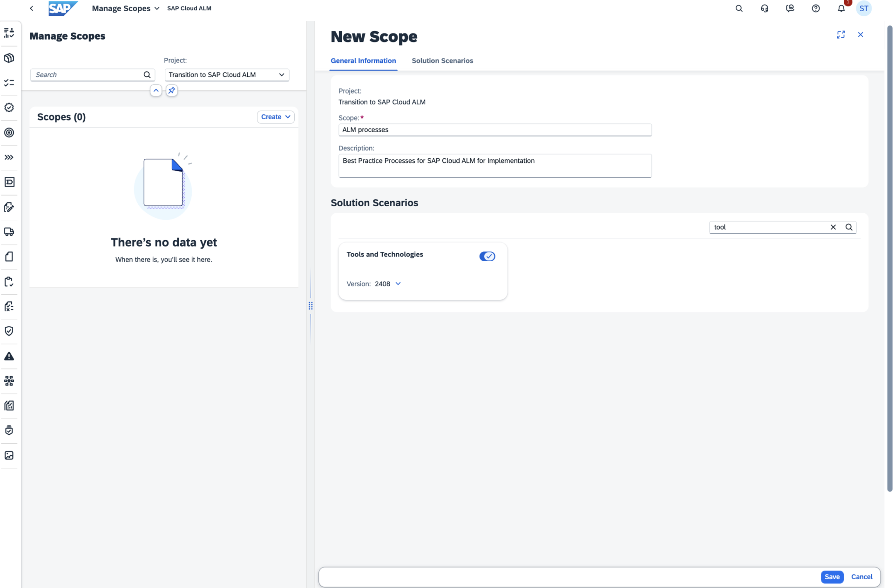
Task: Click the Cancel button
Action: (861, 577)
